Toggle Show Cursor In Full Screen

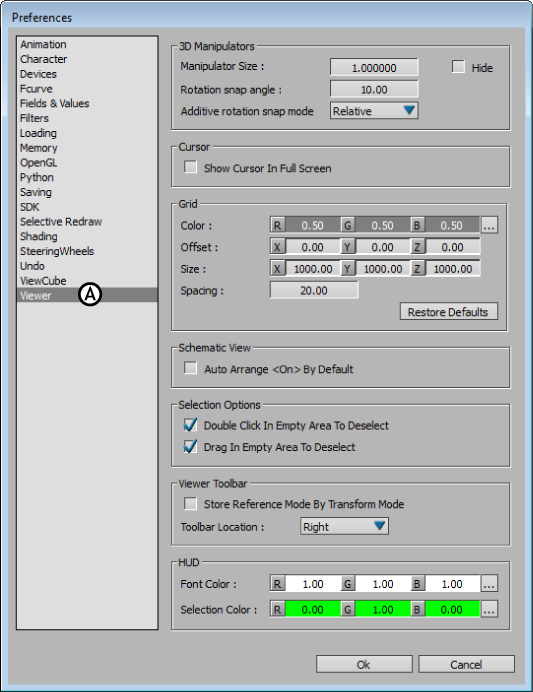click(191, 167)
